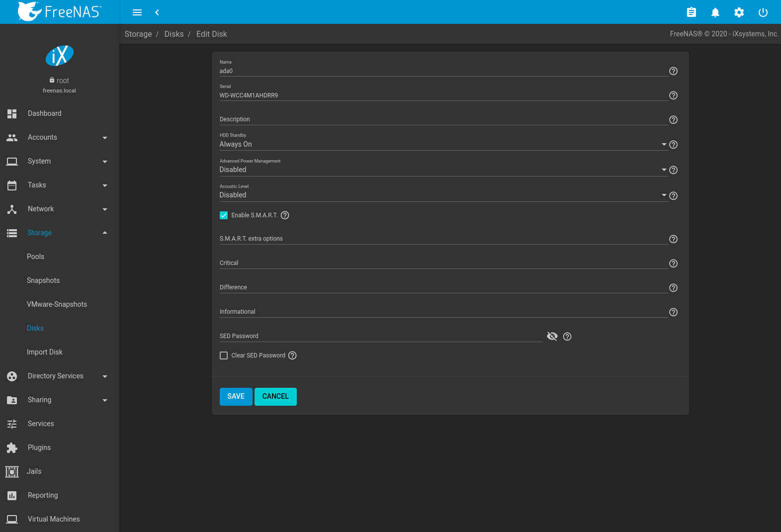Screen dimensions: 781x532
Task: Show help for the Serial field
Action: [x=673, y=95]
